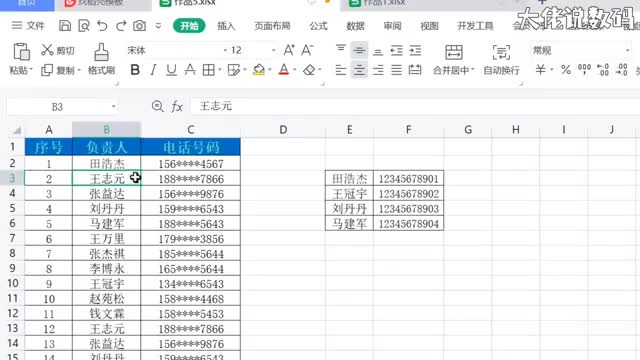Viewport: 640px width, 360px height.
Task: Decrease indent
Action: click(x=396, y=51)
